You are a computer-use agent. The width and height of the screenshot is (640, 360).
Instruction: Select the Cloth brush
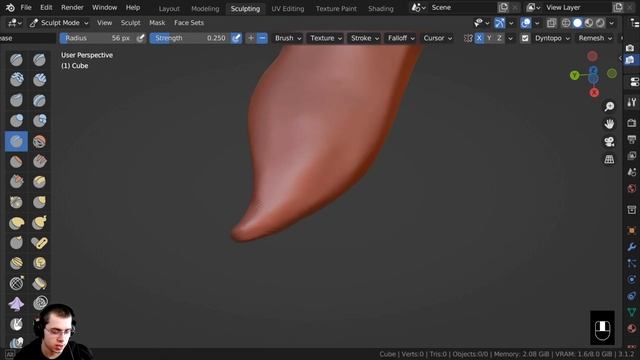[16, 304]
